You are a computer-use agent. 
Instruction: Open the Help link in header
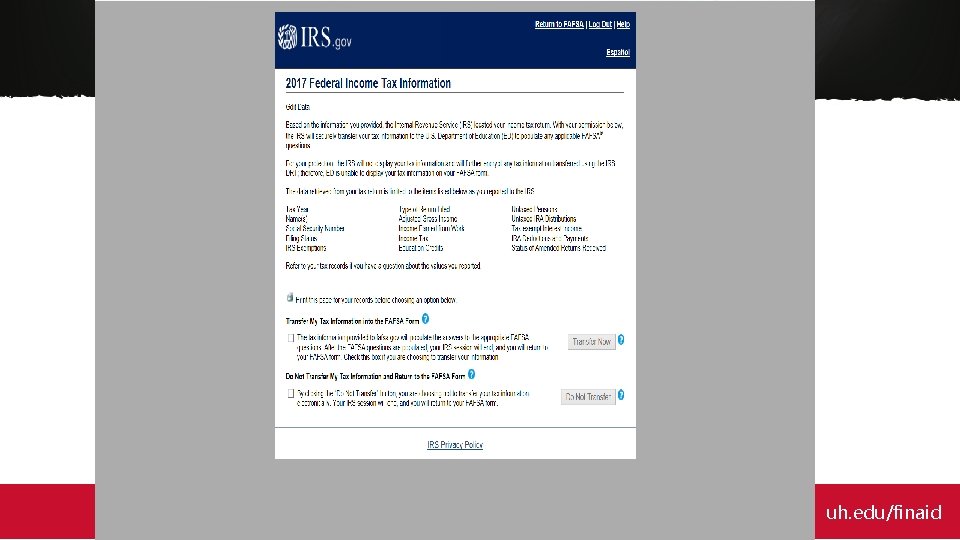coord(623,24)
